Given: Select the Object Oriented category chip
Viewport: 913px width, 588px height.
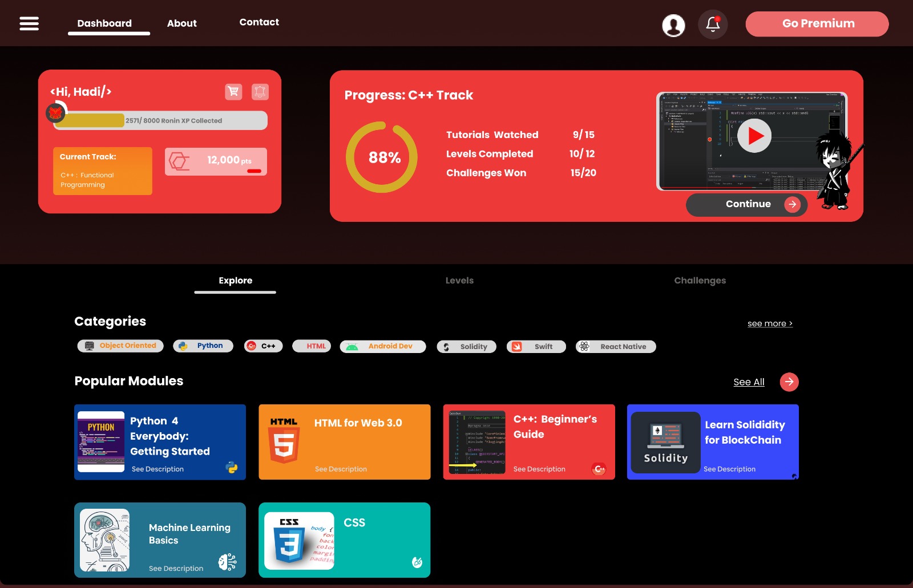Looking at the screenshot, I should 120,346.
